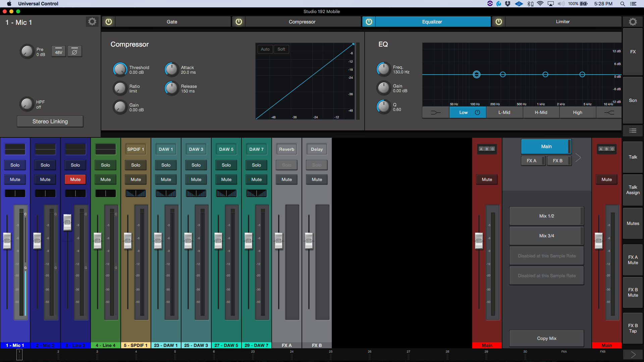Select the H-Mid EQ band
This screenshot has height=362, width=644.
pos(541,113)
